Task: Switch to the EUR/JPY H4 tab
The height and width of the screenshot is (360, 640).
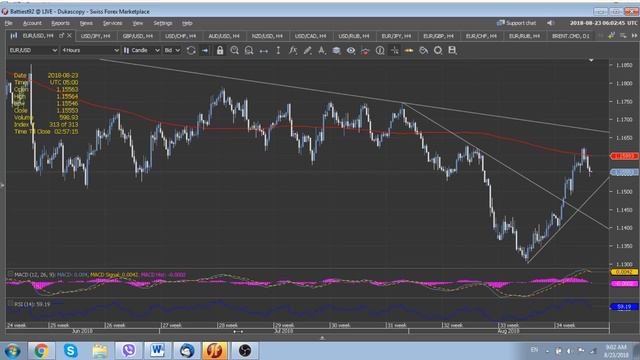Action: point(396,36)
